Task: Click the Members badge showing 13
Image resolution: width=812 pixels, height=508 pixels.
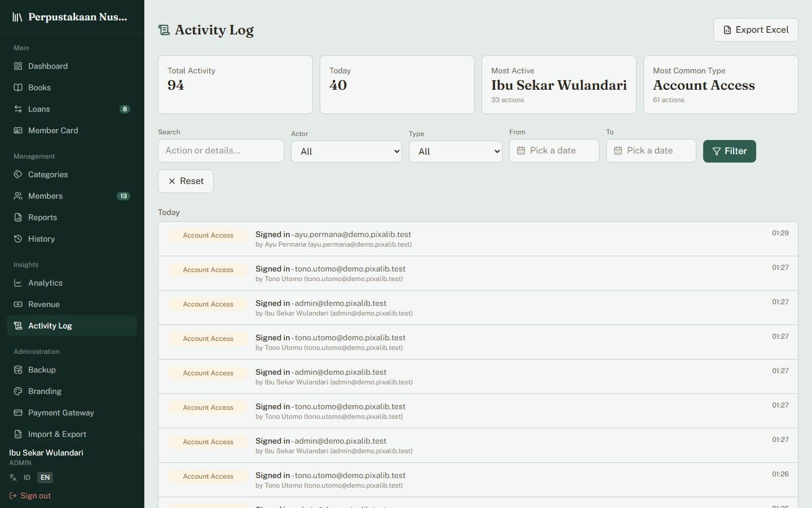Action: pos(123,196)
